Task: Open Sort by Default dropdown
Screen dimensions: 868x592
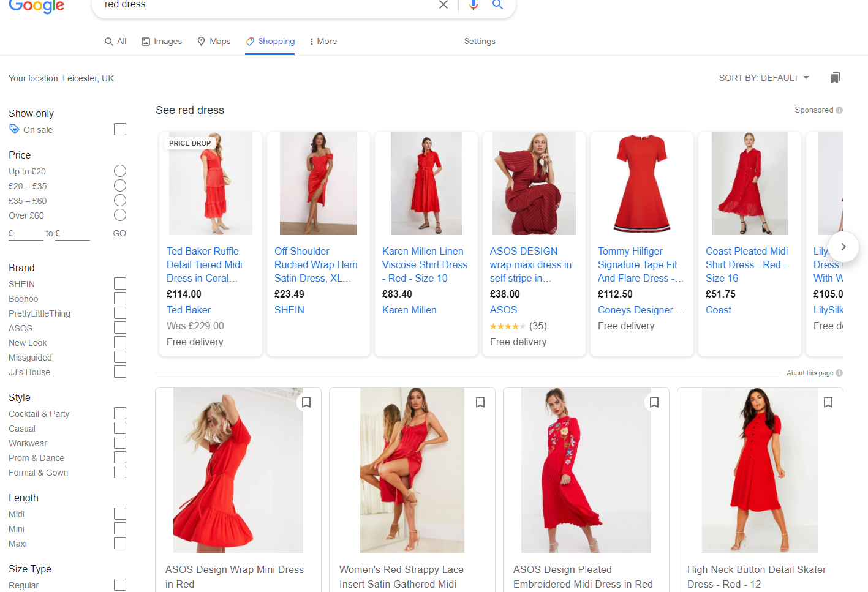Action: (x=764, y=78)
